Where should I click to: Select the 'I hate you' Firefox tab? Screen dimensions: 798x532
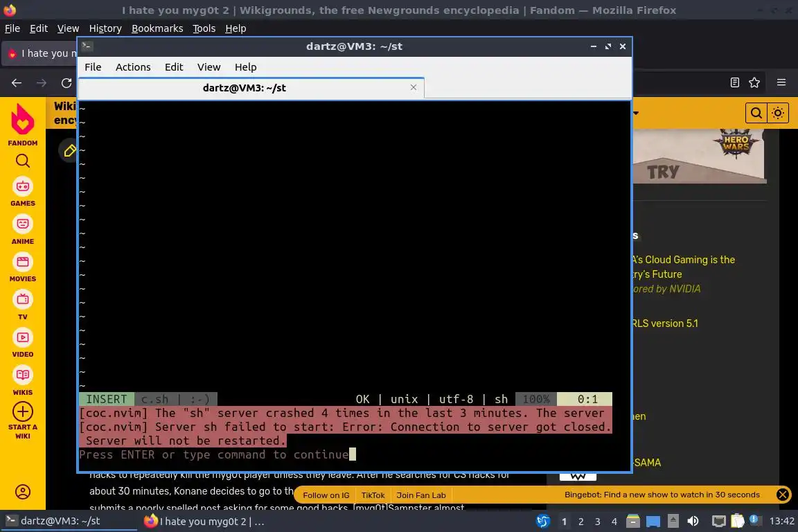coord(41,53)
